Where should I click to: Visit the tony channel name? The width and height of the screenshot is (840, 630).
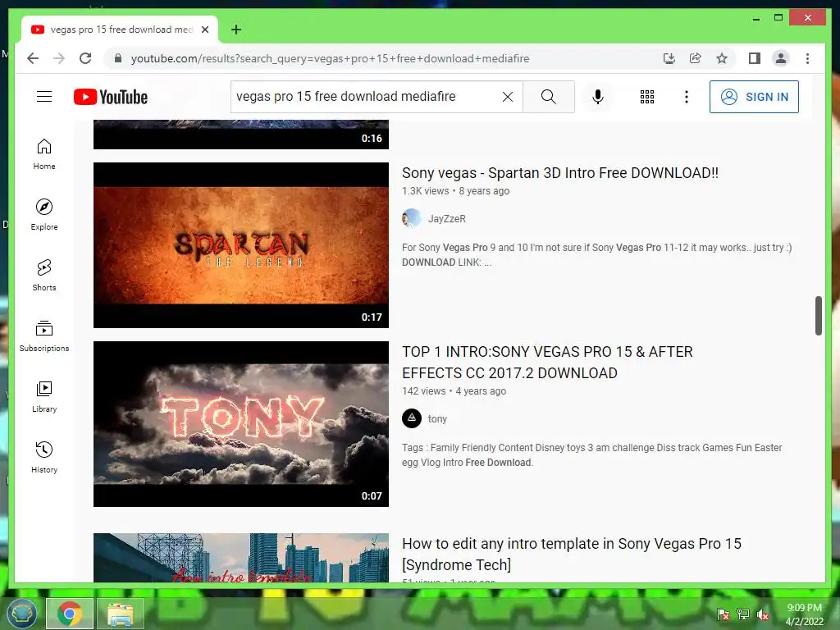tap(437, 419)
